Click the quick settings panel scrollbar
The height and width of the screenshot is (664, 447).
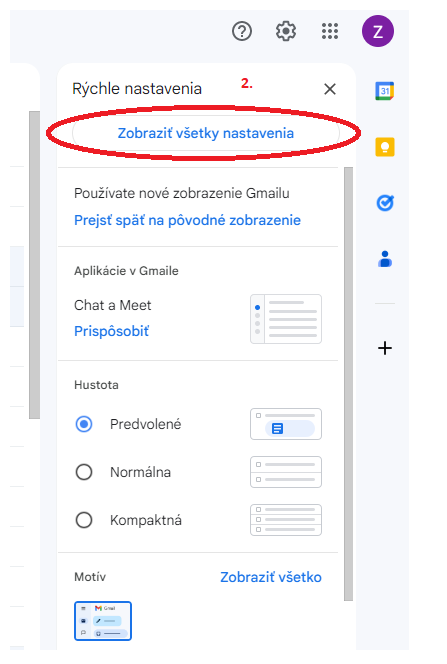348,383
